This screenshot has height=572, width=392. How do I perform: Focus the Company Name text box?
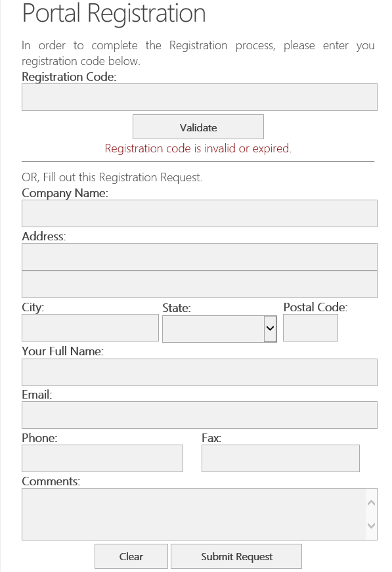(200, 213)
